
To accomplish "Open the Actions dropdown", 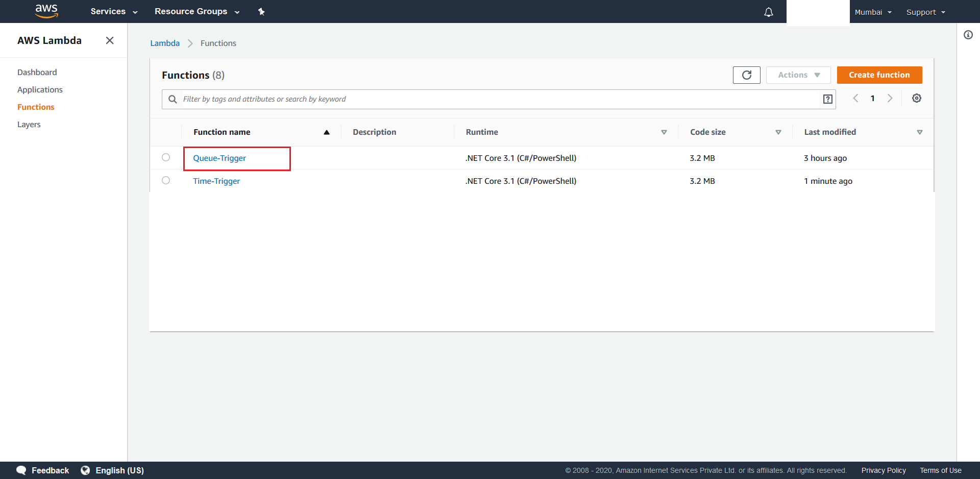I will coord(798,75).
